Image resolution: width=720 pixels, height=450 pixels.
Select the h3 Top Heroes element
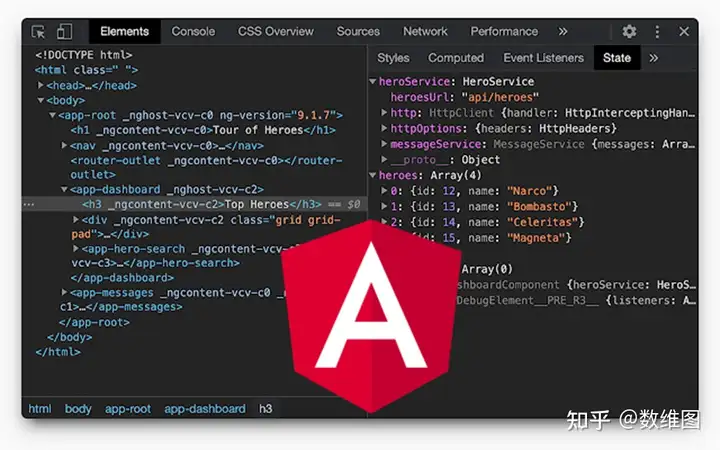202,204
